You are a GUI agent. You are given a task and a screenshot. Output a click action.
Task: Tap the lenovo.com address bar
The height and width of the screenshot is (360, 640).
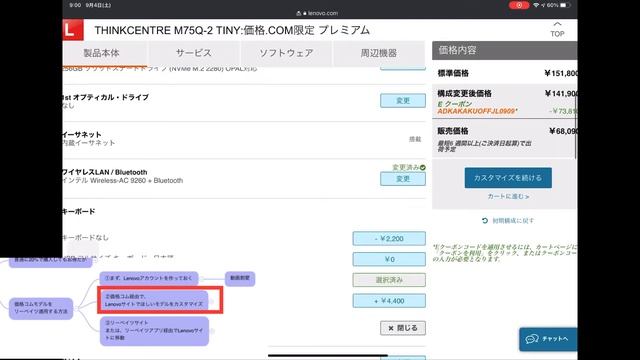[320, 13]
